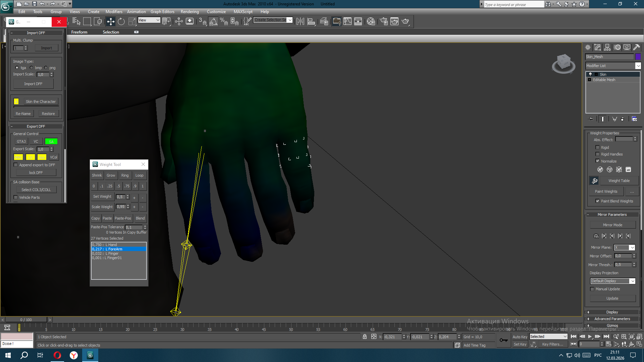
Task: Open the Mirror Plane dropdown
Action: pos(632,247)
